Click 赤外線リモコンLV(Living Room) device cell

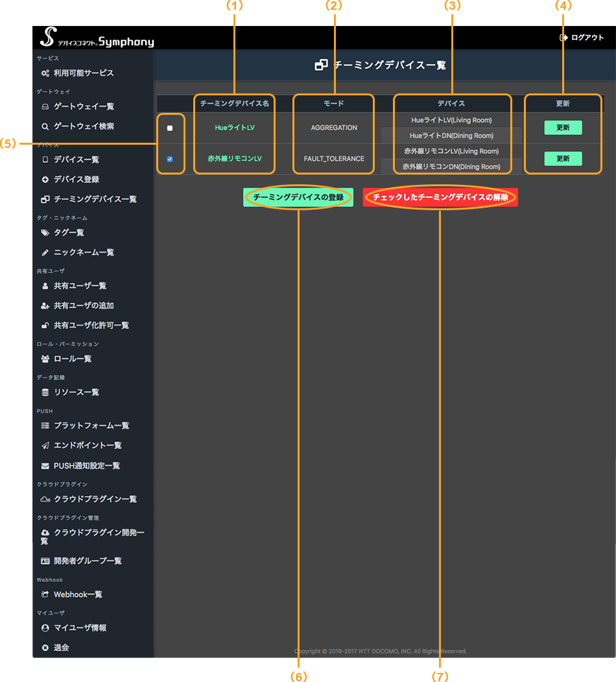pyautogui.click(x=451, y=151)
